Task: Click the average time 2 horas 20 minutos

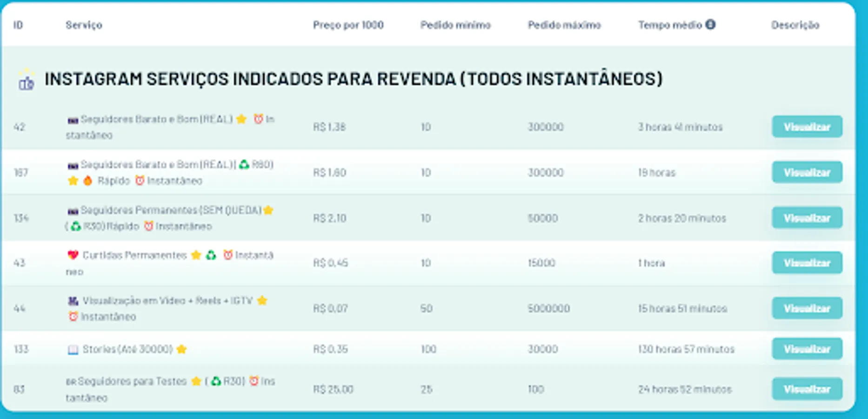Action: click(x=682, y=218)
